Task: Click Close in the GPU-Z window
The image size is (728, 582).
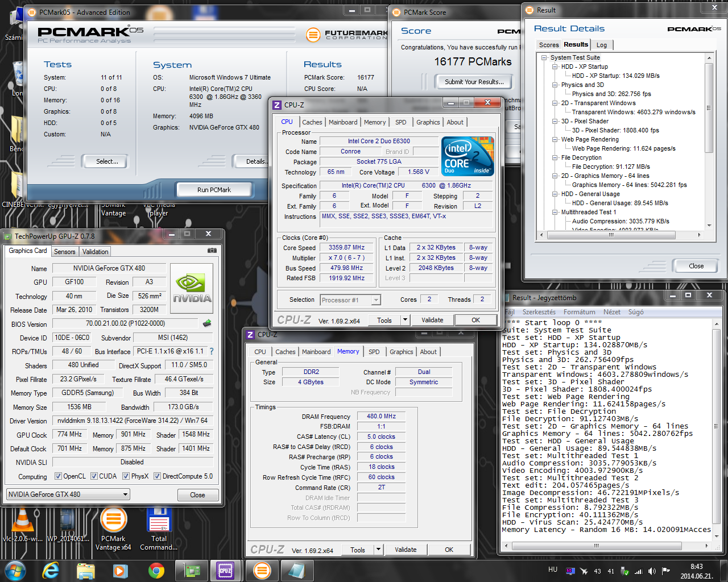Action: click(x=197, y=495)
